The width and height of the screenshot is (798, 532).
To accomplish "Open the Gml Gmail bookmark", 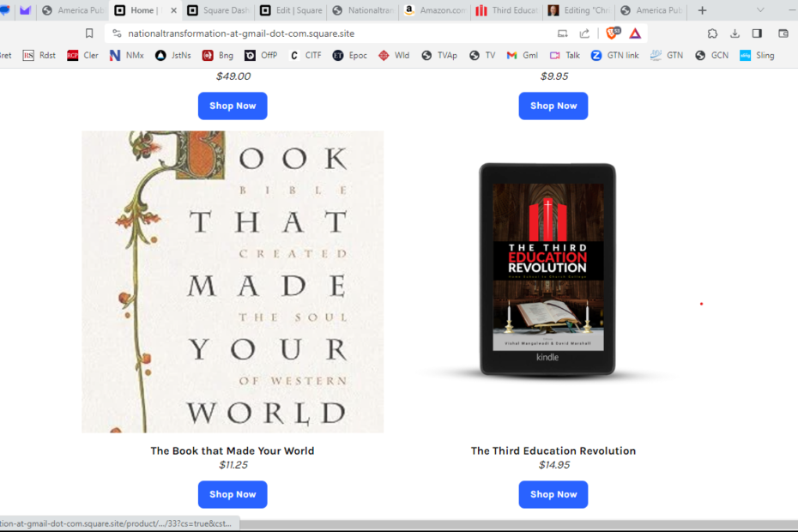I will [523, 56].
